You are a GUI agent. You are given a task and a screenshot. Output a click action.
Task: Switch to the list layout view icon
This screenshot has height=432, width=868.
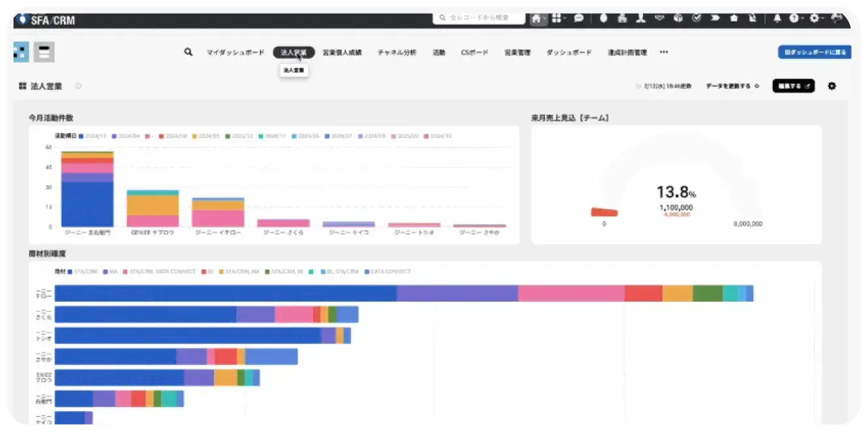(x=44, y=52)
